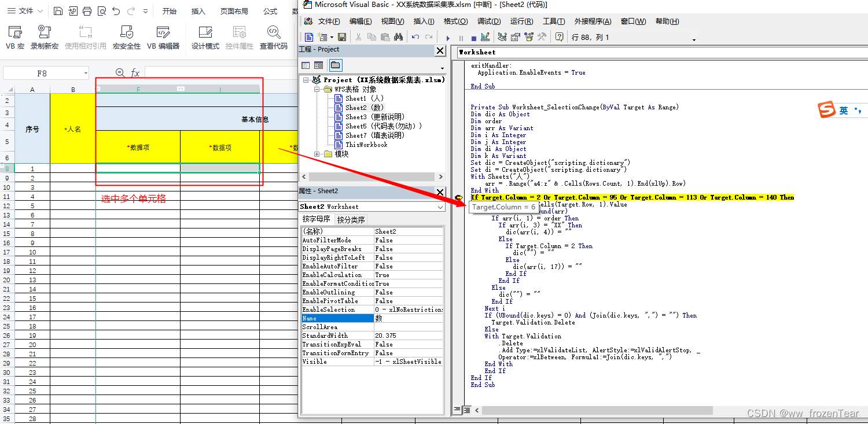868x424 pixels.
Task: Open VBA 编辑(E) menu
Action: (360, 21)
